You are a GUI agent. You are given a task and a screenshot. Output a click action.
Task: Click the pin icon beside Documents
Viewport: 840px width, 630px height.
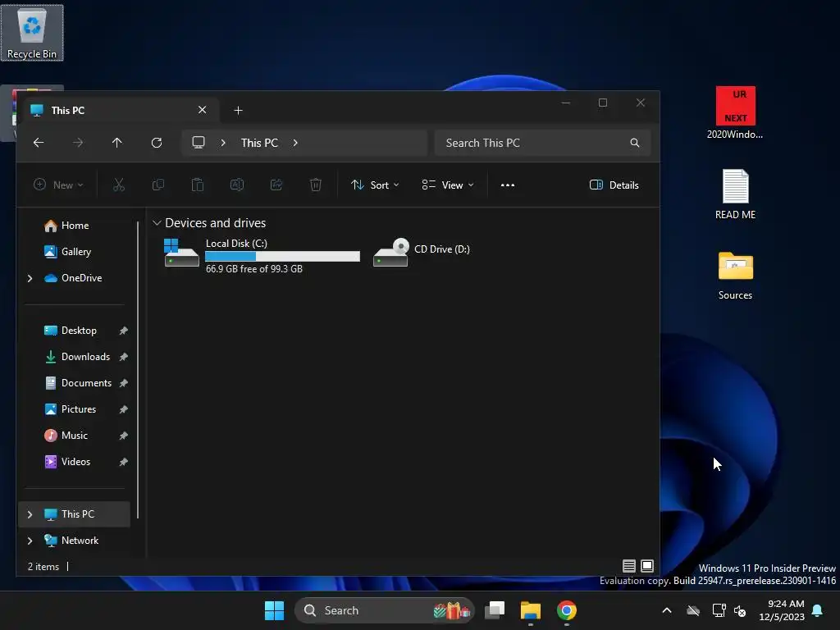(x=123, y=383)
